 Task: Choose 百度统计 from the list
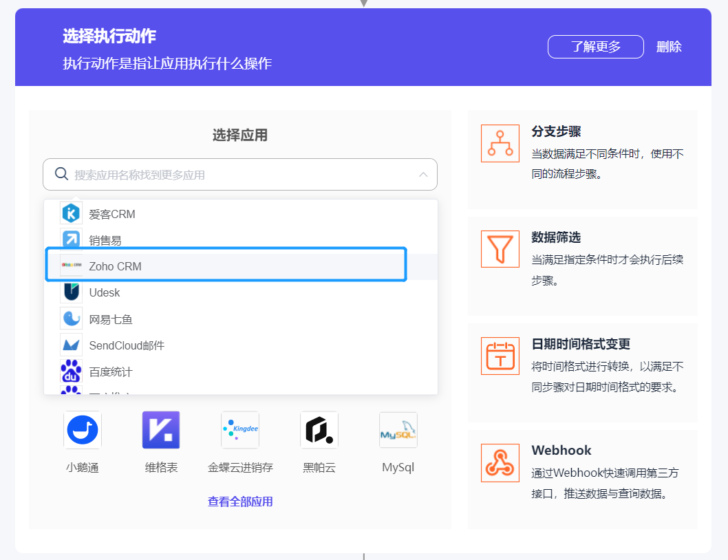pyautogui.click(x=241, y=371)
